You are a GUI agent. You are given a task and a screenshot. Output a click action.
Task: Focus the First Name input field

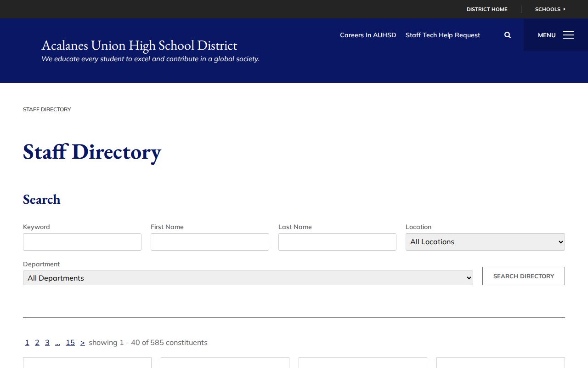(x=210, y=242)
